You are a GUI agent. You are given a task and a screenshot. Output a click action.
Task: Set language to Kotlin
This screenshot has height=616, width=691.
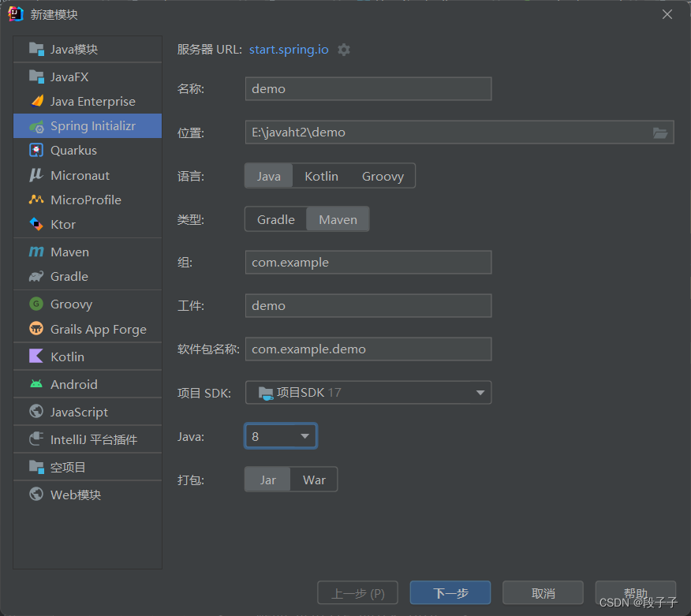321,176
